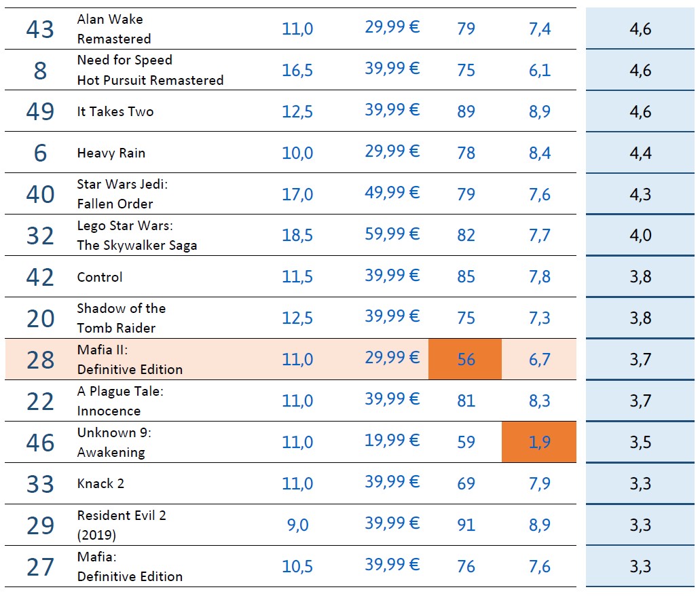
Task: Click the 59,99 € price of Lego Star Wars
Action: point(392,235)
